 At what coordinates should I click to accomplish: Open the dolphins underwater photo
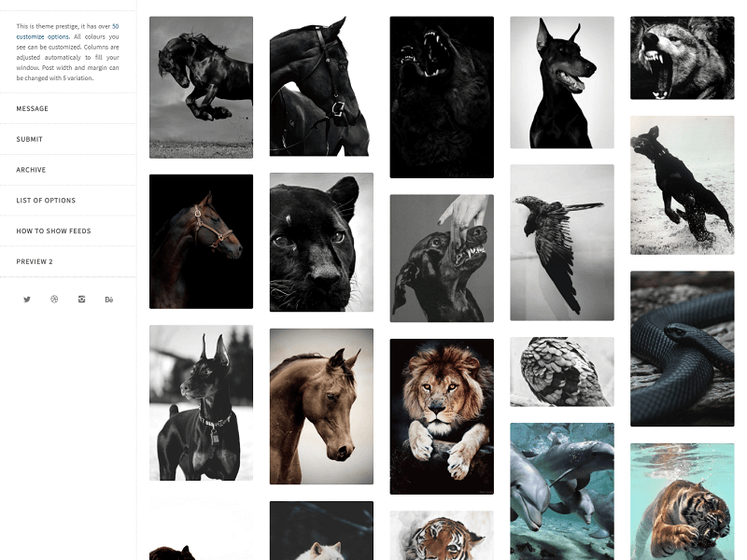click(562, 492)
